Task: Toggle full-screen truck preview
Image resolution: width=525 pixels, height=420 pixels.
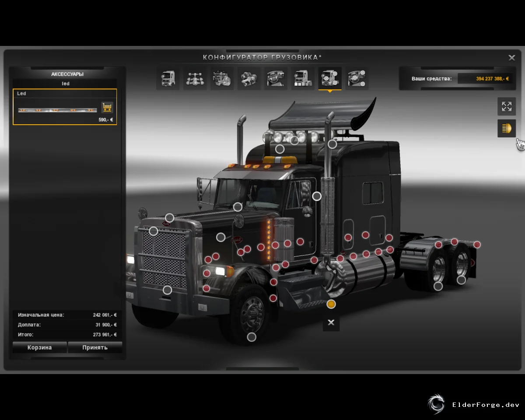Action: (507, 106)
